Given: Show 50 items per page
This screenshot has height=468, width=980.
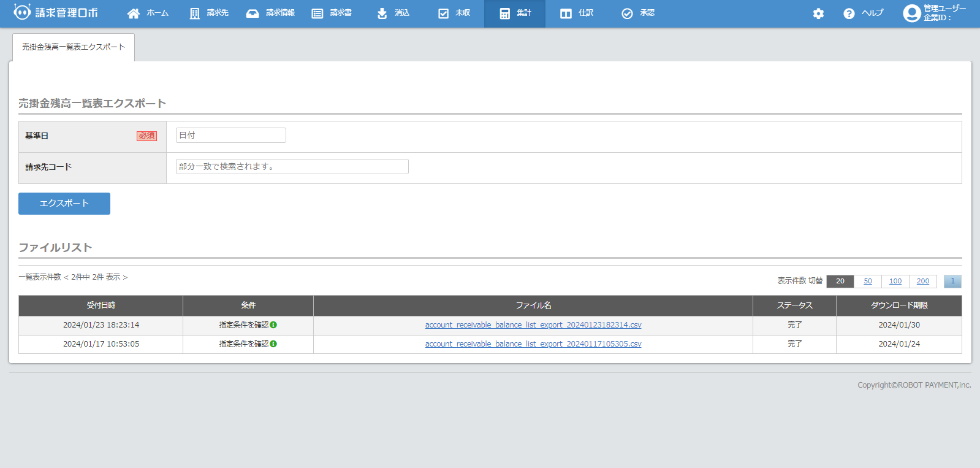Looking at the screenshot, I should [x=867, y=282].
